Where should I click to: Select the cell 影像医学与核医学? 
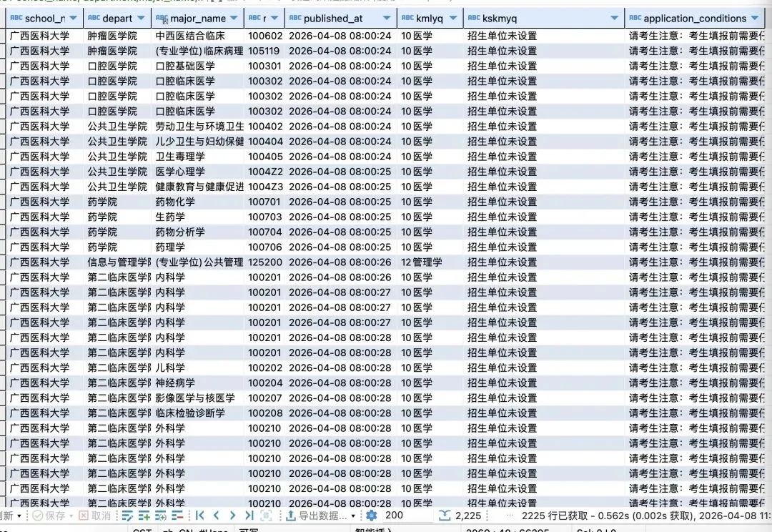(198, 398)
